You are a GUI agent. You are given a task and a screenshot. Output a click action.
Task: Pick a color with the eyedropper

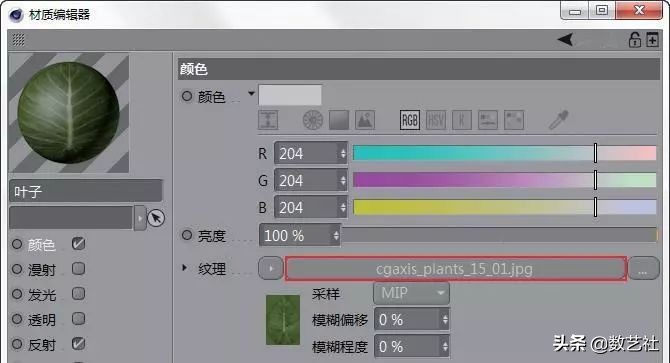(558, 120)
